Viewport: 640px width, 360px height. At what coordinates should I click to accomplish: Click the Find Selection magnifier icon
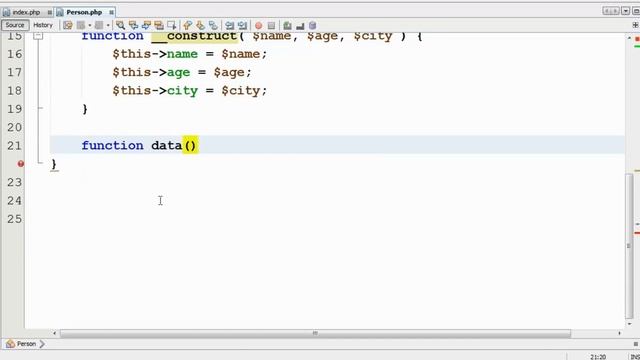120,25
